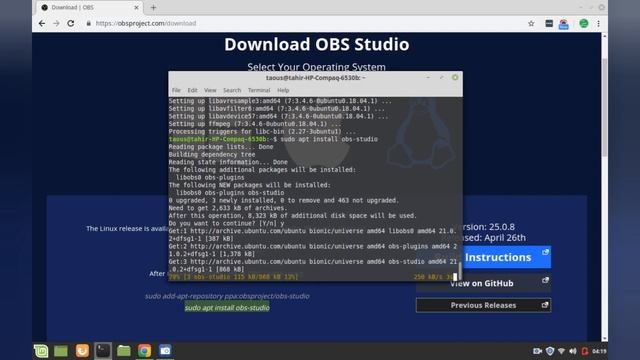Viewport: 640px width, 360px height.
Task: Click the volume speaker tray icon
Action: tap(573, 351)
